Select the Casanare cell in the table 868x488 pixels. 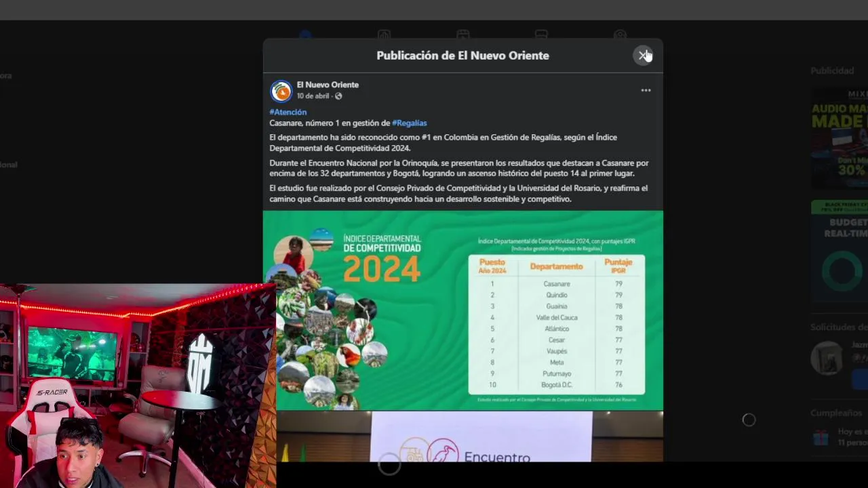click(x=557, y=284)
